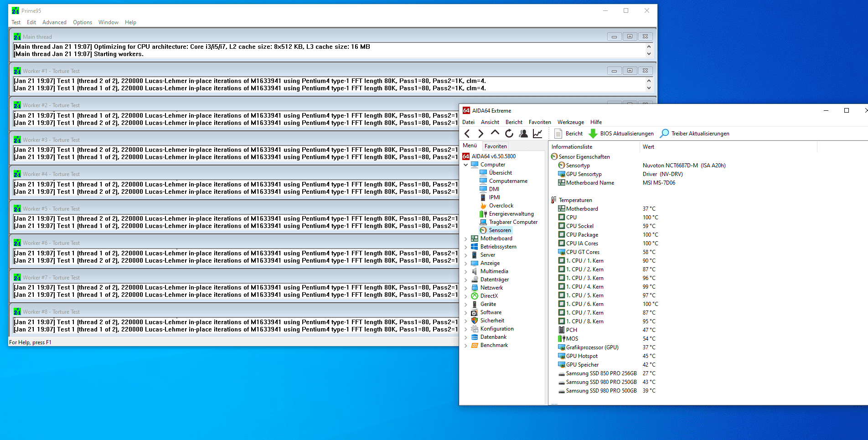Close the Worker #1 child window
Screen dimensions: 868x440
point(645,71)
